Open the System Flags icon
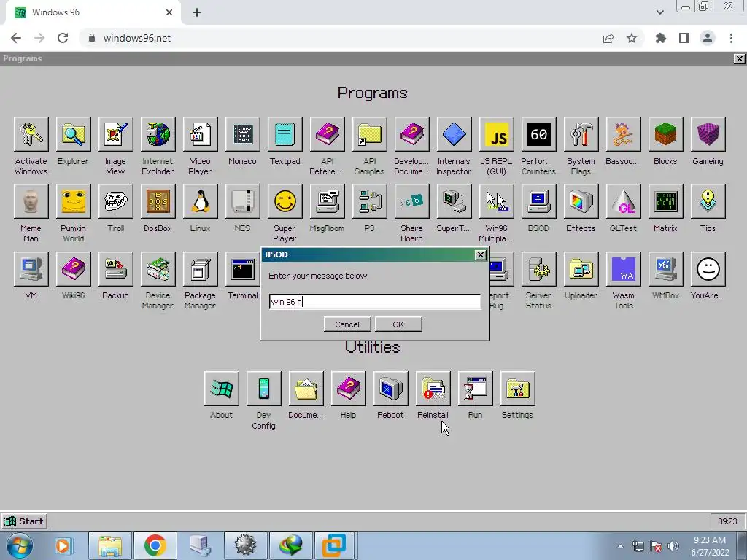This screenshot has height=560, width=747. [x=581, y=134]
